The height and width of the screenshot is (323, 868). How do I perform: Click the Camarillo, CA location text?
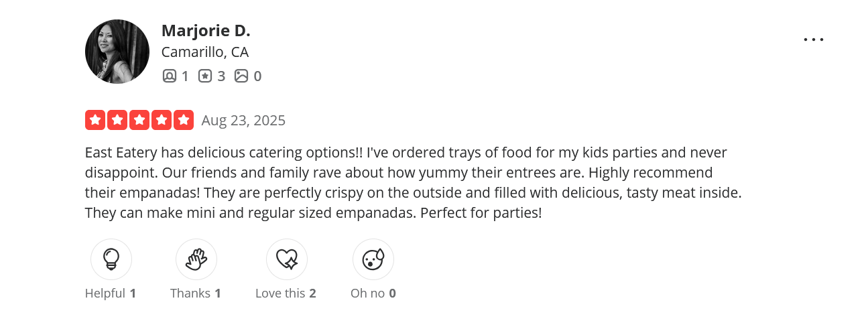click(205, 52)
